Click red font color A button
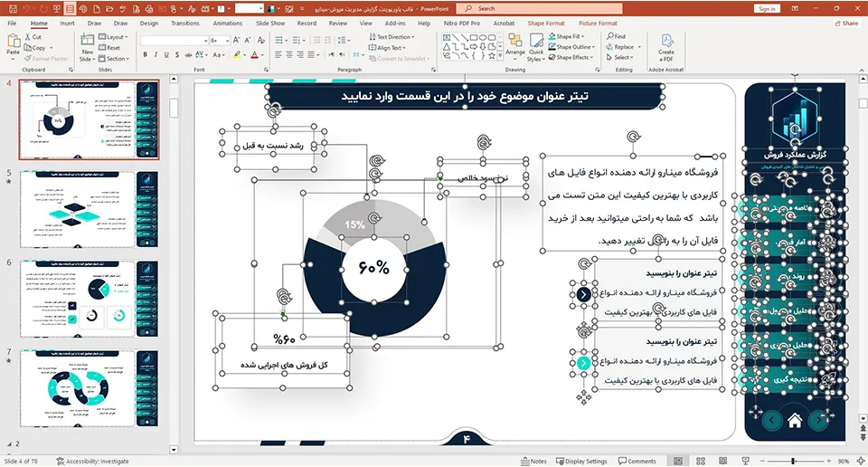Image resolution: width=868 pixels, height=467 pixels. coord(254,55)
